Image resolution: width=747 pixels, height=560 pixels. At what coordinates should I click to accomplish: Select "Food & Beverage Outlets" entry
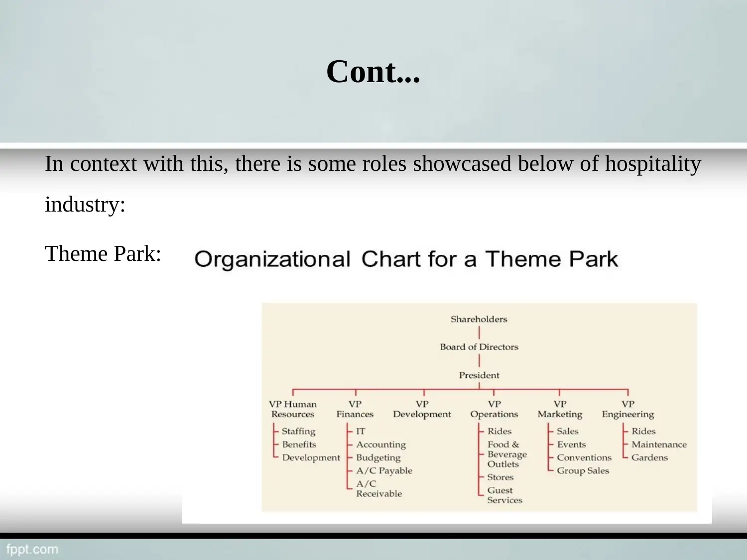click(507, 454)
